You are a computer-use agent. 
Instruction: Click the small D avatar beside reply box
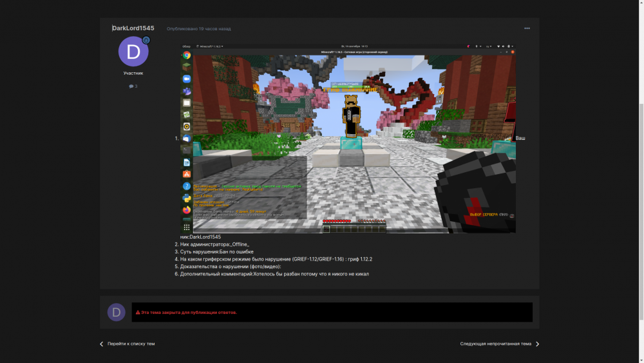point(116,312)
